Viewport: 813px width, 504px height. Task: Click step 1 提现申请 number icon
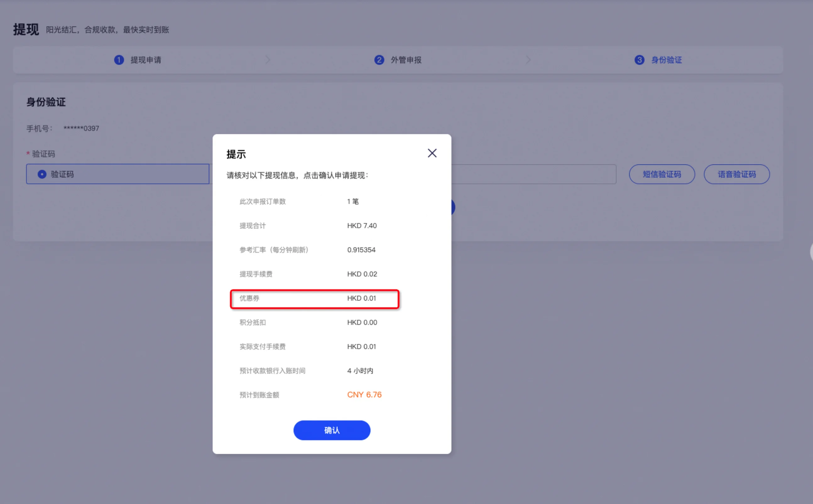tap(119, 60)
